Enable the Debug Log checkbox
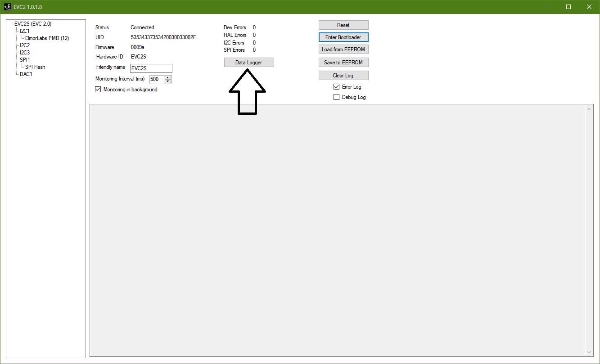The width and height of the screenshot is (600, 364). click(336, 97)
